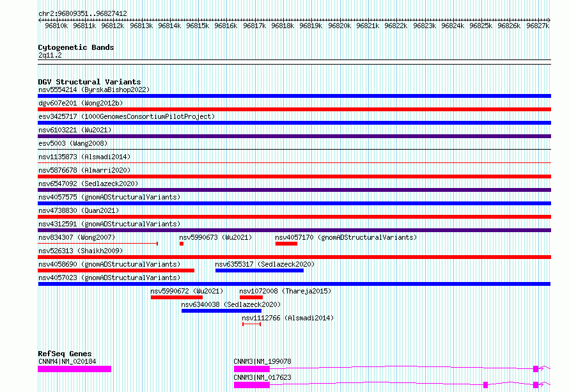Click the 96827k ruler tick label

[538, 26]
